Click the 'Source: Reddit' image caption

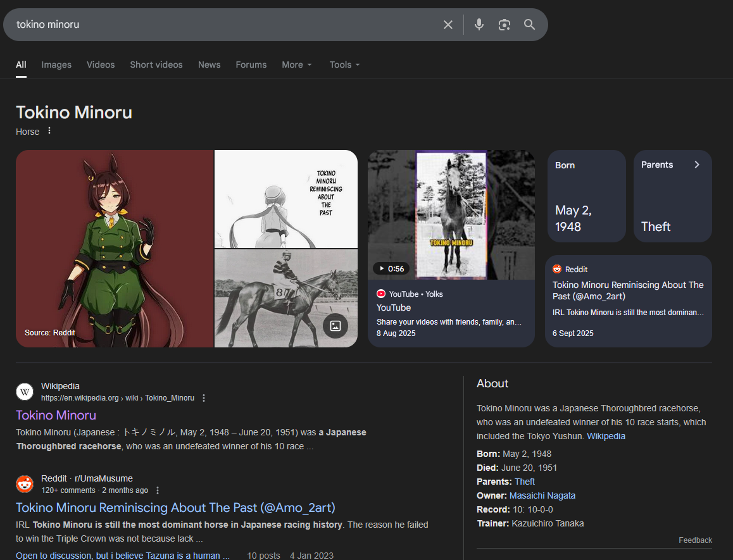click(x=49, y=333)
